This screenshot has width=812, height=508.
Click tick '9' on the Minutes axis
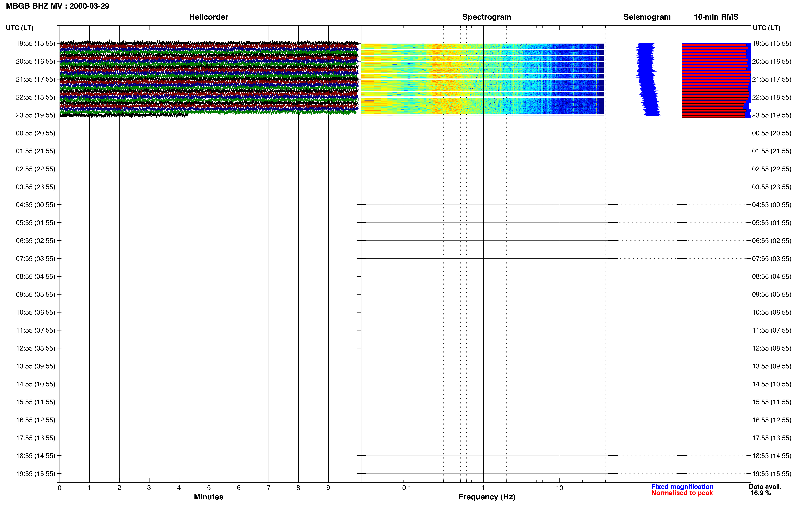click(328, 487)
